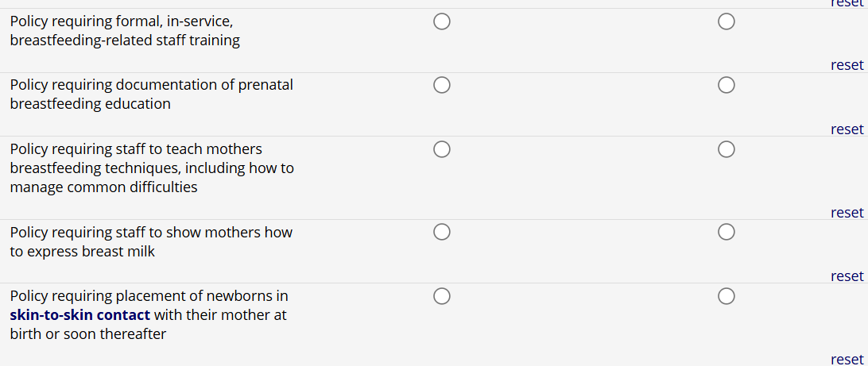
Task: Reset the prenatal breastfeeding education documentation answer
Action: click(x=847, y=129)
